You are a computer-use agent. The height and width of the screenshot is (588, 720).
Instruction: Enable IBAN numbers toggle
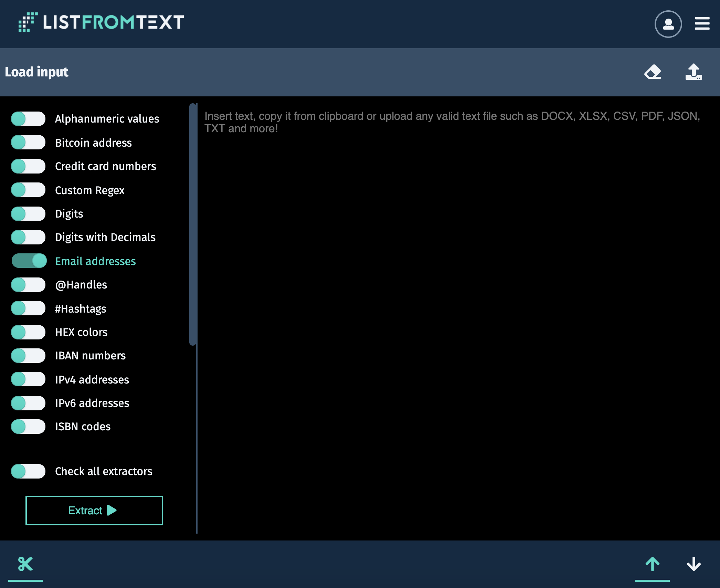click(28, 356)
